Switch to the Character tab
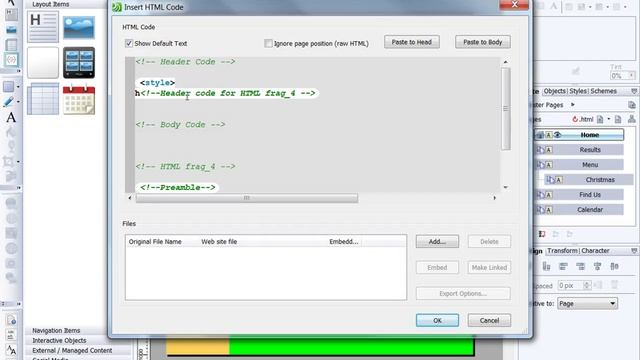Viewport: 640px width, 360px height. [x=595, y=251]
